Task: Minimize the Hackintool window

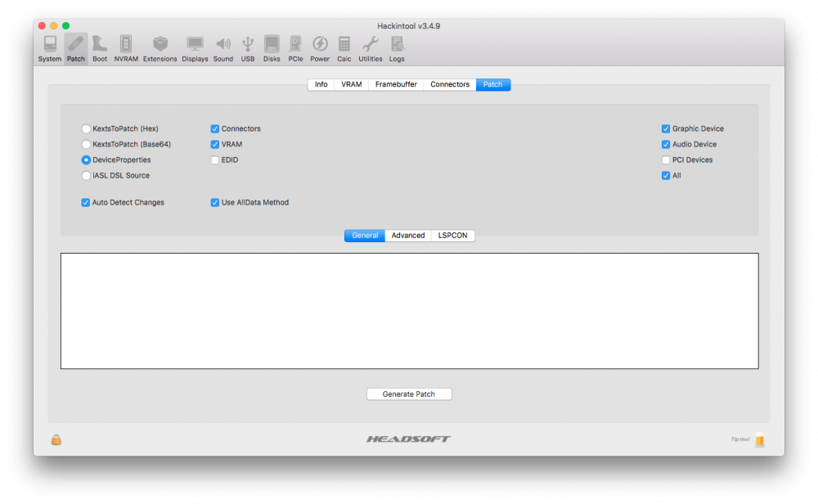Action: pyautogui.click(x=54, y=25)
